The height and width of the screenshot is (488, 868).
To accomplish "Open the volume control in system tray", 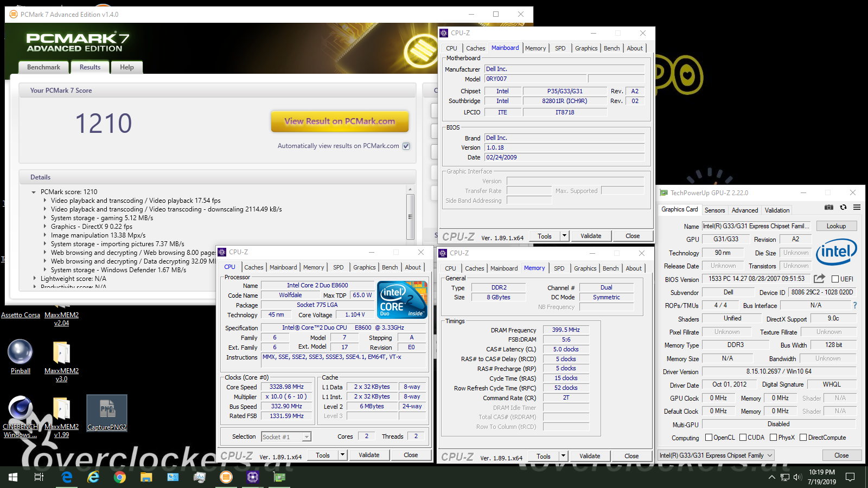I will (x=797, y=477).
